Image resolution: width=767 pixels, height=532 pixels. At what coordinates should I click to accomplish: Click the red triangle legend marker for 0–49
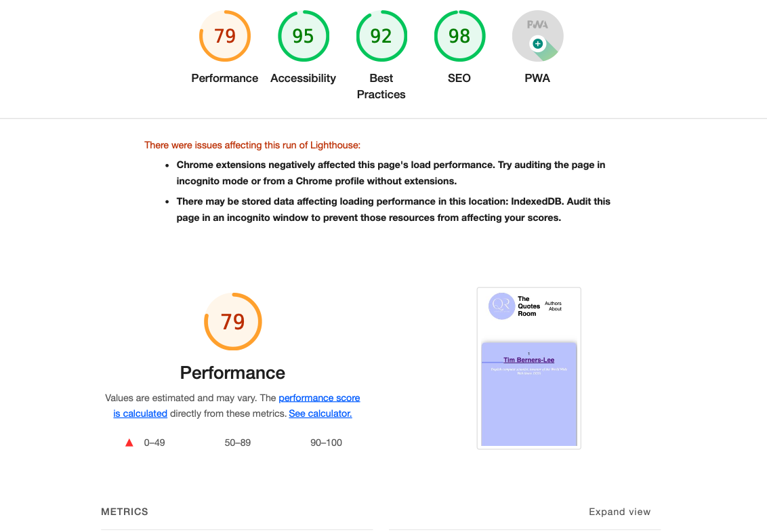[129, 442]
